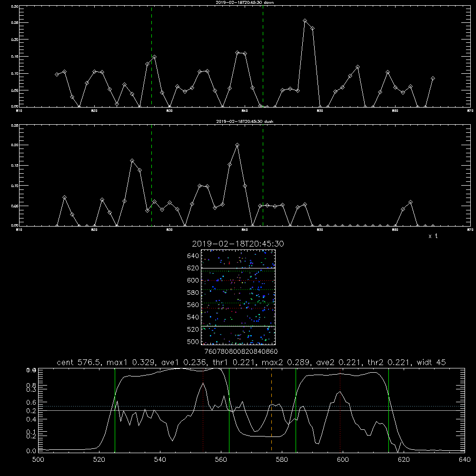The width and height of the screenshot is (476, 476).
Task: Click the "560" label on scatter image y-axis
Action: point(193,305)
